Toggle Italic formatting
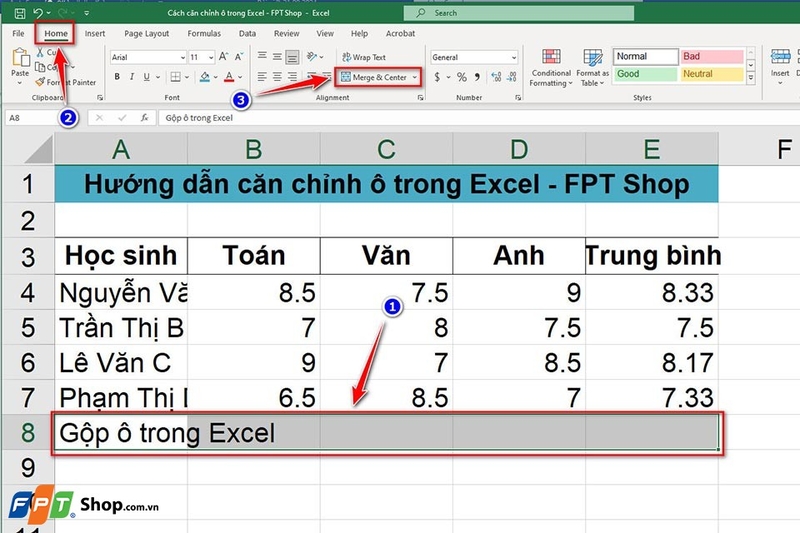This screenshot has width=800, height=533. coord(132,77)
